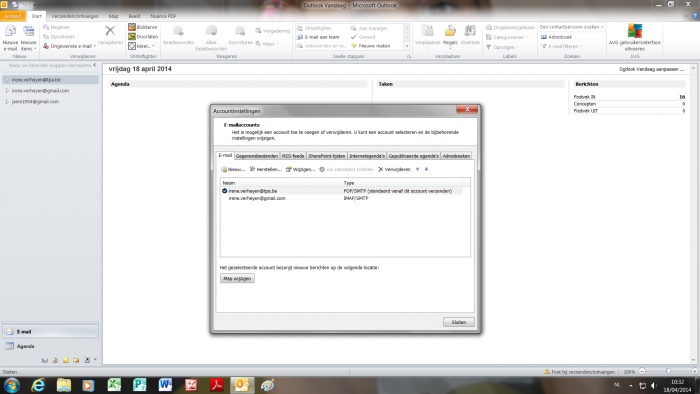Click Verwijderen in the accounts toolbar

pos(394,170)
